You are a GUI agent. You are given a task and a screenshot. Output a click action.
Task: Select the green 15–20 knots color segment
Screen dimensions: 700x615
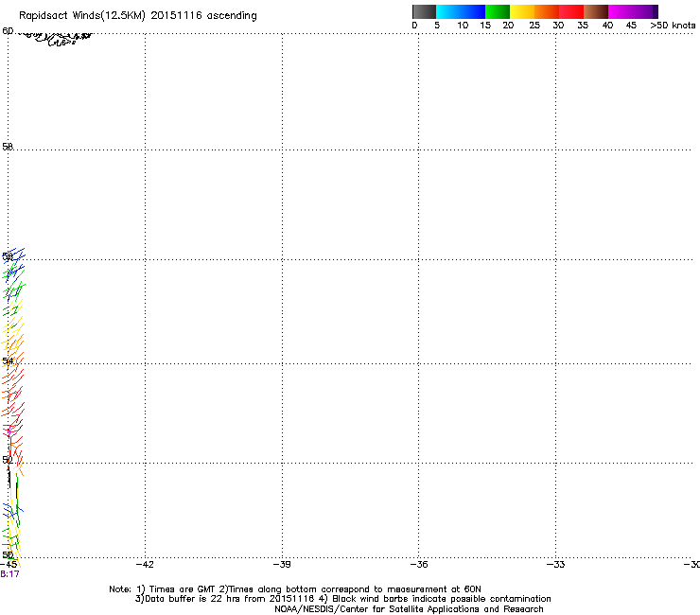click(x=498, y=11)
